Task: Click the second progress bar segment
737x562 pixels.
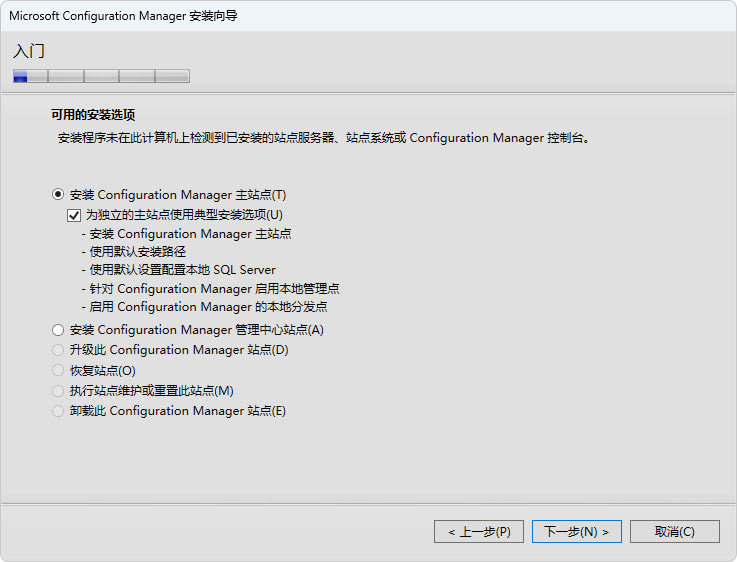Action: (66, 76)
